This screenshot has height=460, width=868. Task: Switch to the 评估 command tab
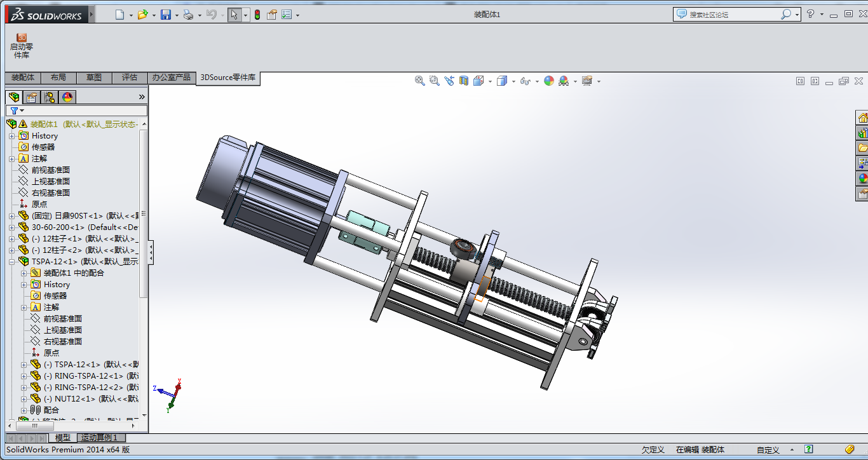(129, 78)
